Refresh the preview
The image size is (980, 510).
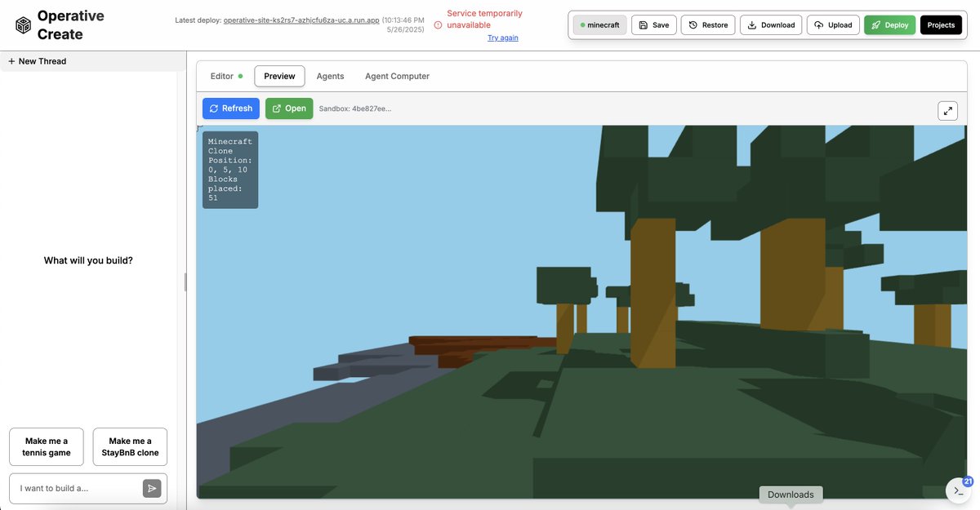pos(231,109)
